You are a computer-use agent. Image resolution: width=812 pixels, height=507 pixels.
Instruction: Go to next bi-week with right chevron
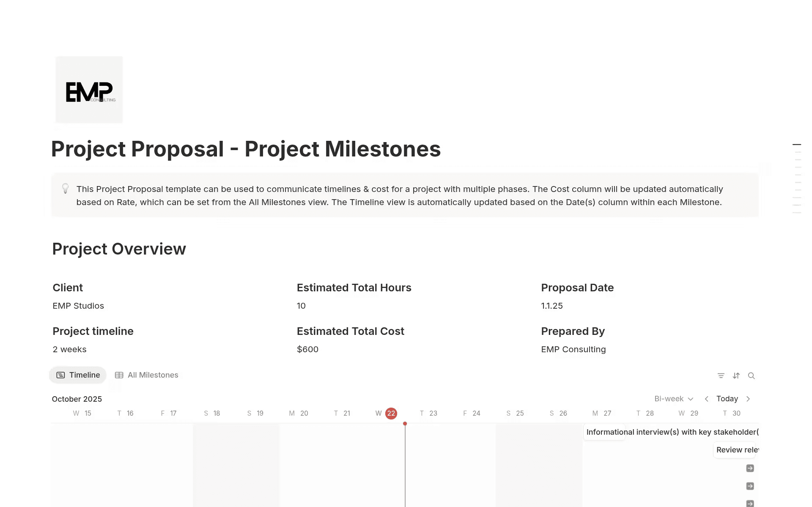[x=748, y=399]
